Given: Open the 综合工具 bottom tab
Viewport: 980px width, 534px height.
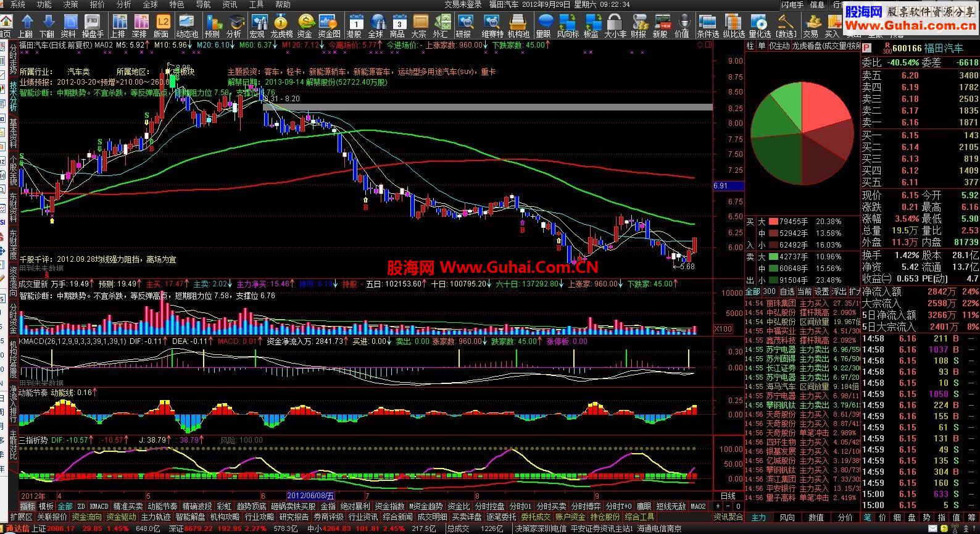Looking at the screenshot, I should pyautogui.click(x=639, y=517).
